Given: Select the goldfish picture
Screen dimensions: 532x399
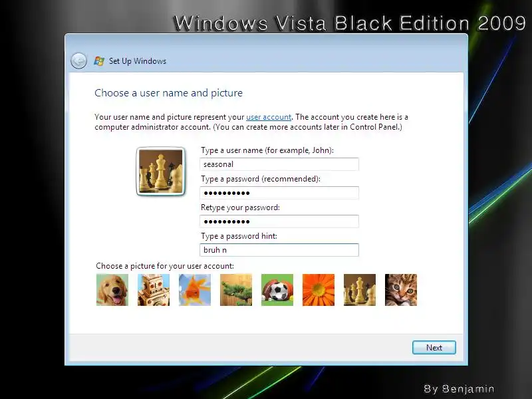Looking at the screenshot, I should pos(195,290).
